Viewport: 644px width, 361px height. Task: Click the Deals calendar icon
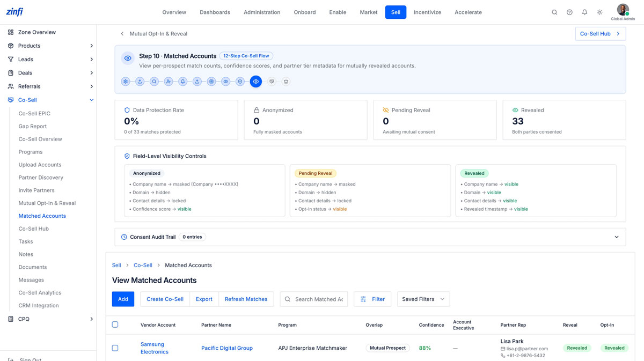[x=11, y=73]
